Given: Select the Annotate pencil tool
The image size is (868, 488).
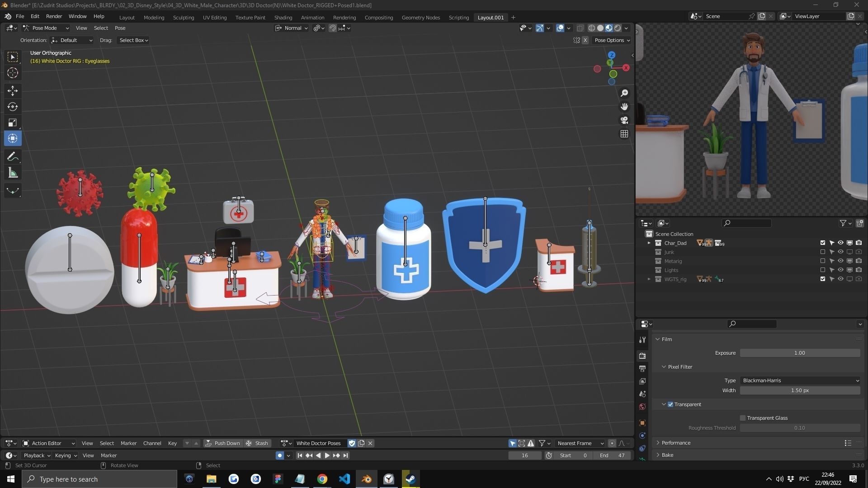Looking at the screenshot, I should click(x=13, y=157).
